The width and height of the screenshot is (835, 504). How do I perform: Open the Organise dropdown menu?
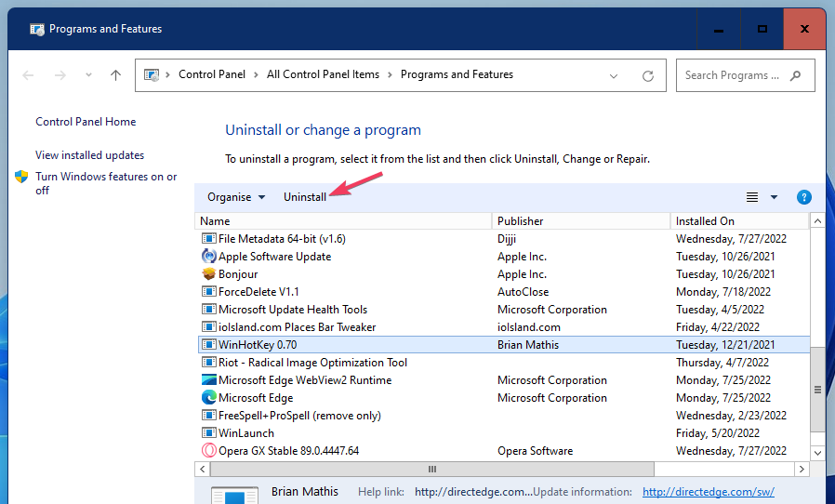(236, 197)
